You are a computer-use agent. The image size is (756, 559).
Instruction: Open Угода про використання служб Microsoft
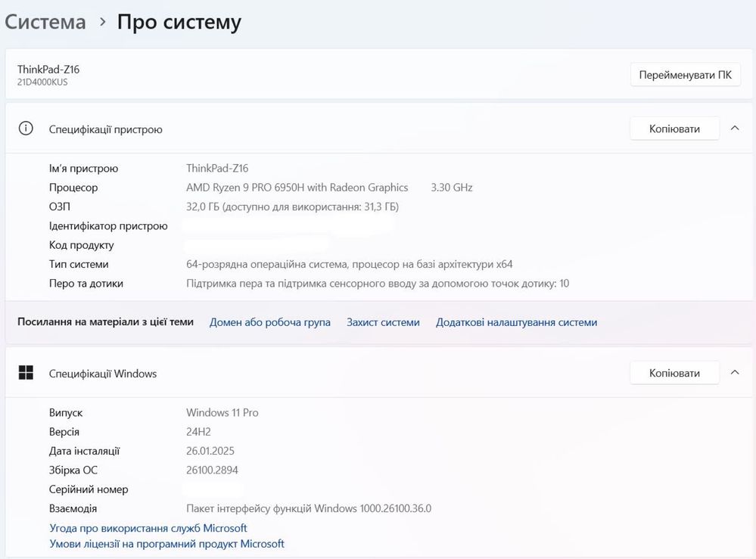click(x=148, y=528)
